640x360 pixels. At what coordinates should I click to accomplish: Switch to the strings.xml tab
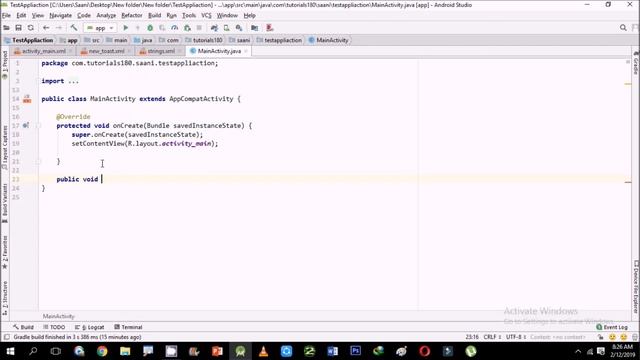(161, 51)
